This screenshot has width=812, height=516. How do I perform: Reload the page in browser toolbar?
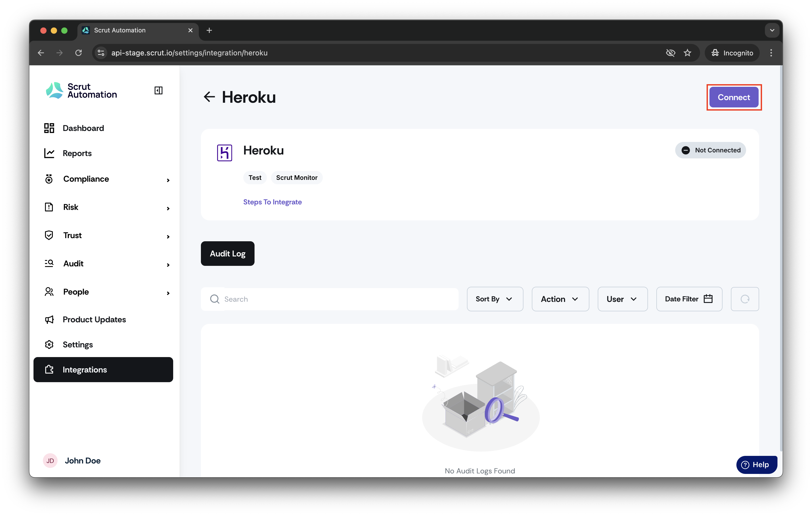point(78,53)
